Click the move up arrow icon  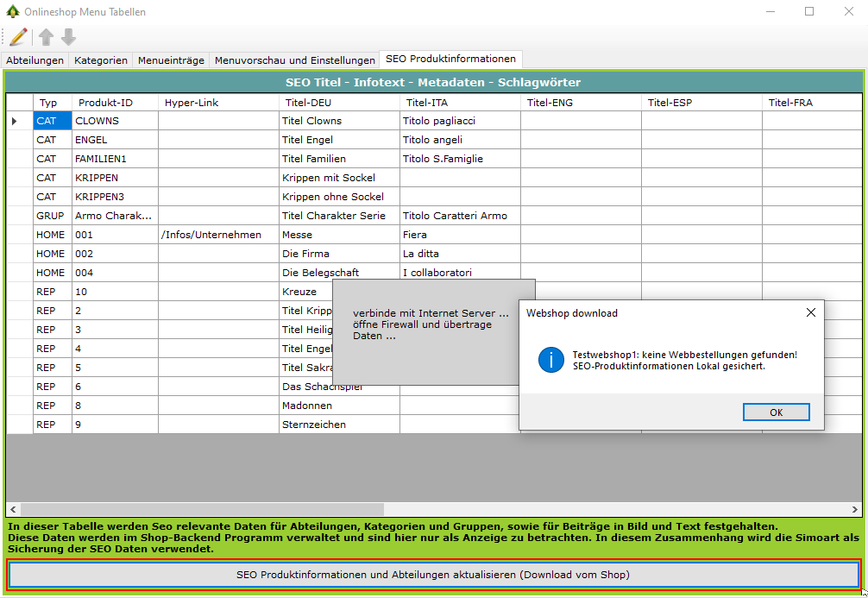click(46, 36)
